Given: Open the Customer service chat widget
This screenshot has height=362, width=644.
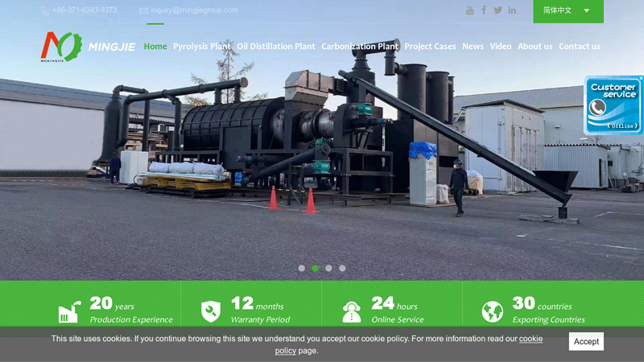Looking at the screenshot, I should tap(613, 106).
